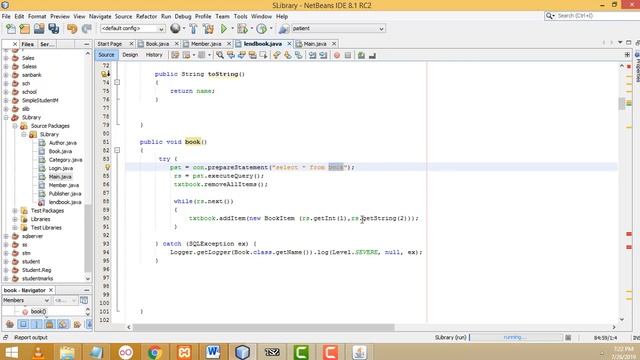This screenshot has height=360, width=640.
Task: Select Login.java in project tree
Action: click(61, 168)
